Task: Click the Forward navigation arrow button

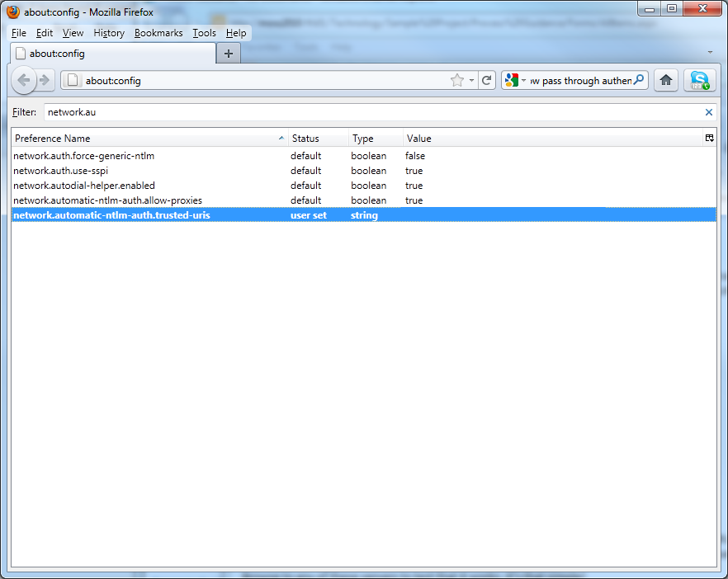Action: click(45, 80)
